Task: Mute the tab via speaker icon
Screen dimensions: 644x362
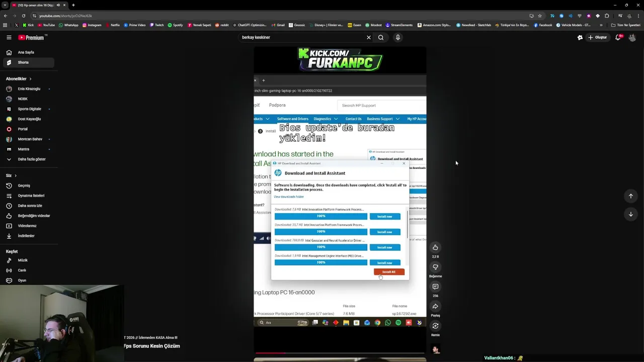Action: click(x=58, y=5)
